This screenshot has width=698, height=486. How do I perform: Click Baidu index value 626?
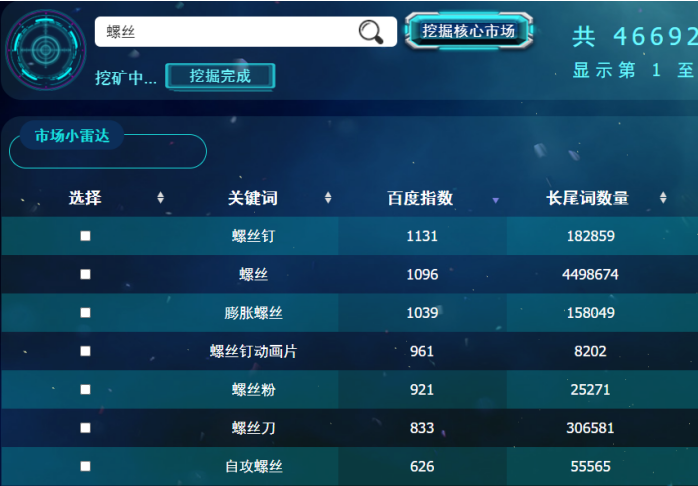(x=422, y=466)
